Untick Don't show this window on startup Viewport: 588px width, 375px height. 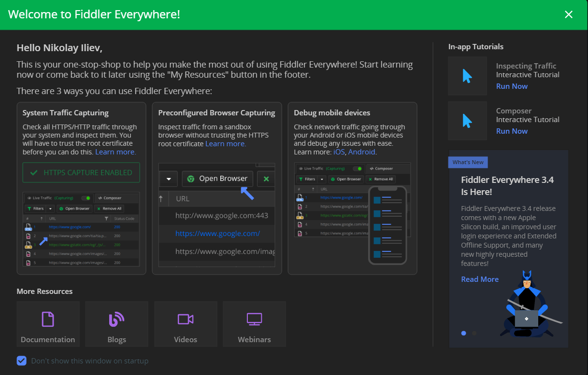tap(21, 361)
